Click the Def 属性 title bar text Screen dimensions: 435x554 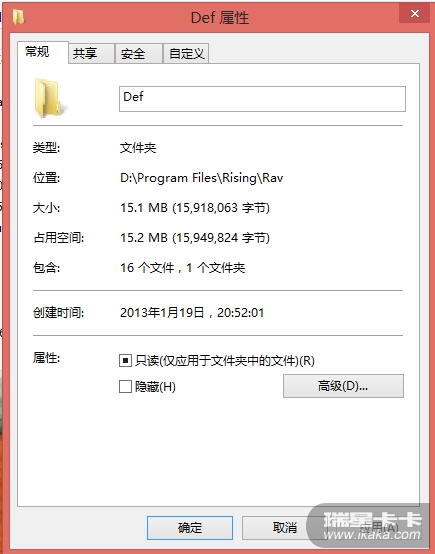tap(220, 17)
